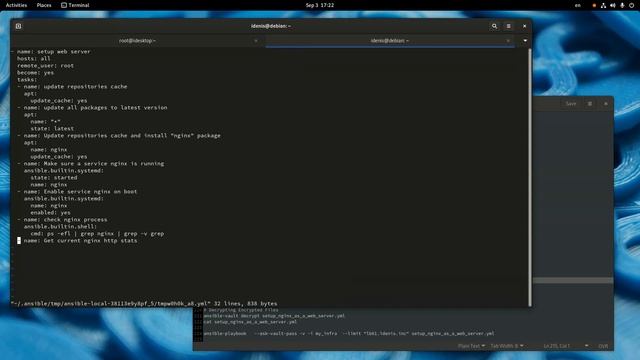The image size is (640, 360).
Task: Close the terminal window
Action: click(x=524, y=26)
